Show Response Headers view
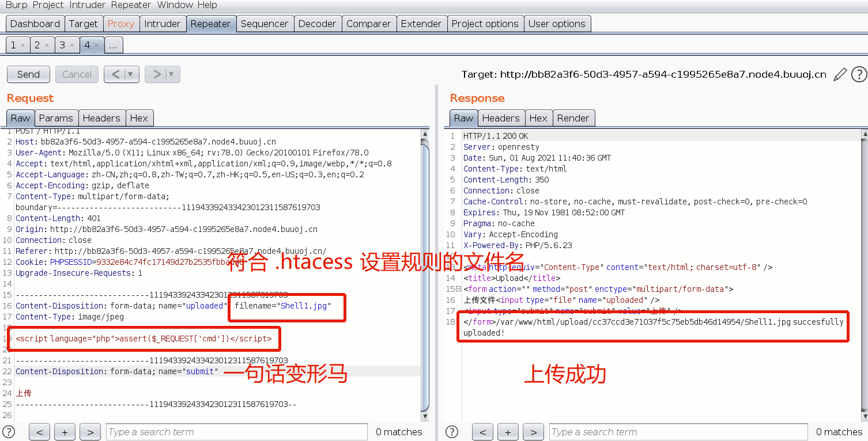 click(x=501, y=118)
